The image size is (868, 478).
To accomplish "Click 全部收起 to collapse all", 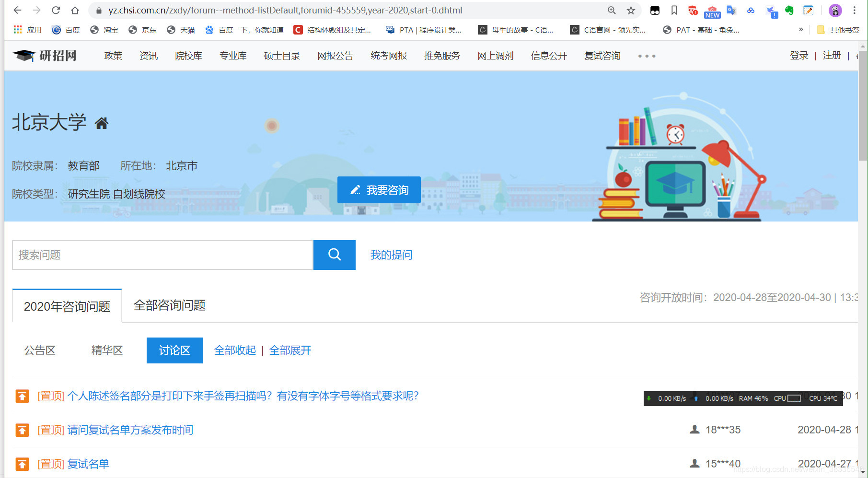I will tap(235, 350).
